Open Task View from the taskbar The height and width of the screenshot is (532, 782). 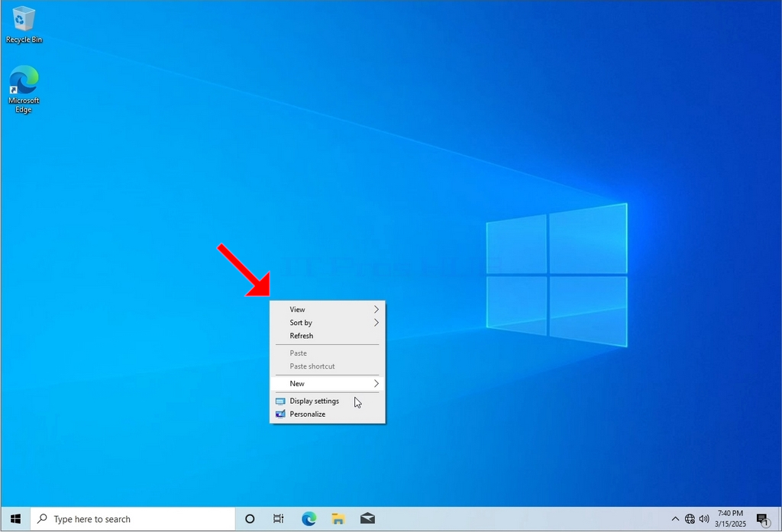tap(278, 519)
